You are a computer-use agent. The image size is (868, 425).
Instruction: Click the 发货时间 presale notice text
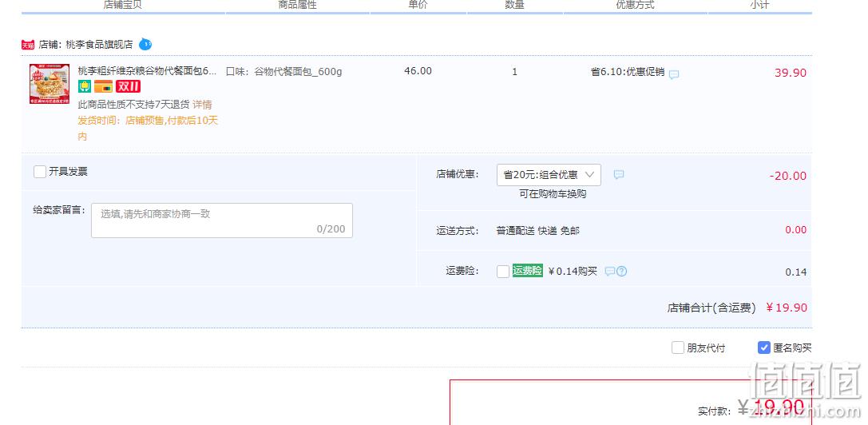(x=148, y=128)
